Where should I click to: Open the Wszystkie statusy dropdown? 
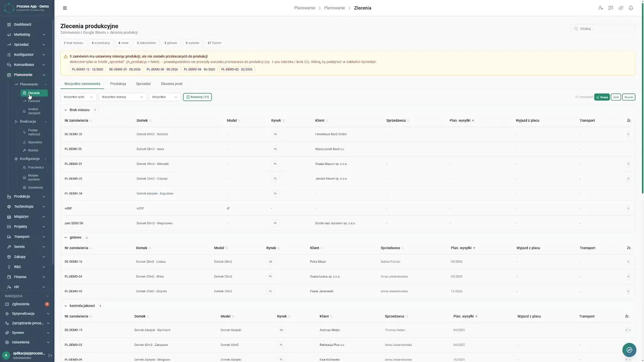coord(123,97)
